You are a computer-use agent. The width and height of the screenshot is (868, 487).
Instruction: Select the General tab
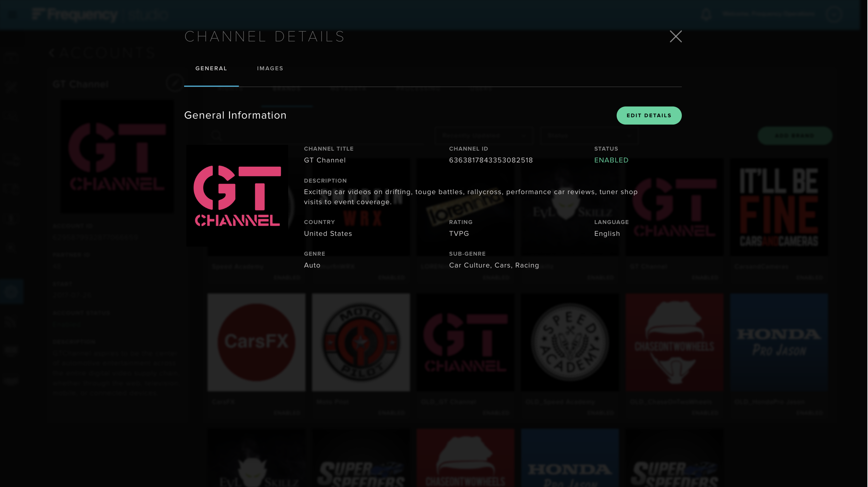[211, 69]
